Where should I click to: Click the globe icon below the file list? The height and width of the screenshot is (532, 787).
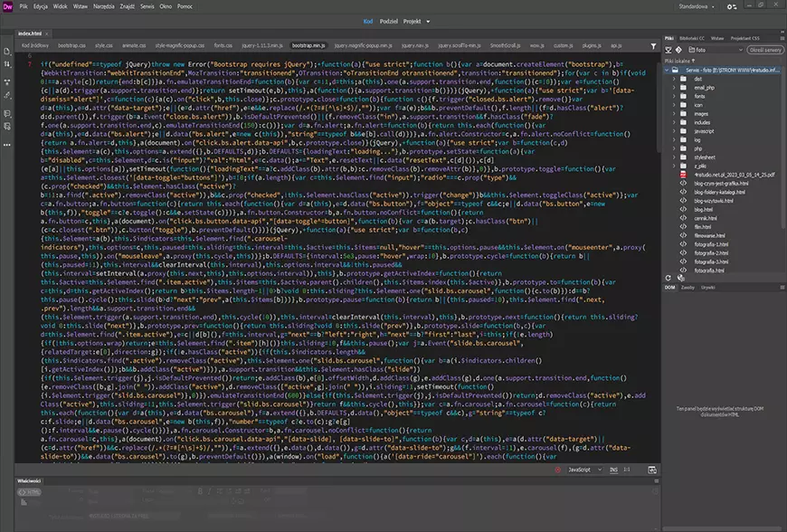pyautogui.click(x=680, y=278)
